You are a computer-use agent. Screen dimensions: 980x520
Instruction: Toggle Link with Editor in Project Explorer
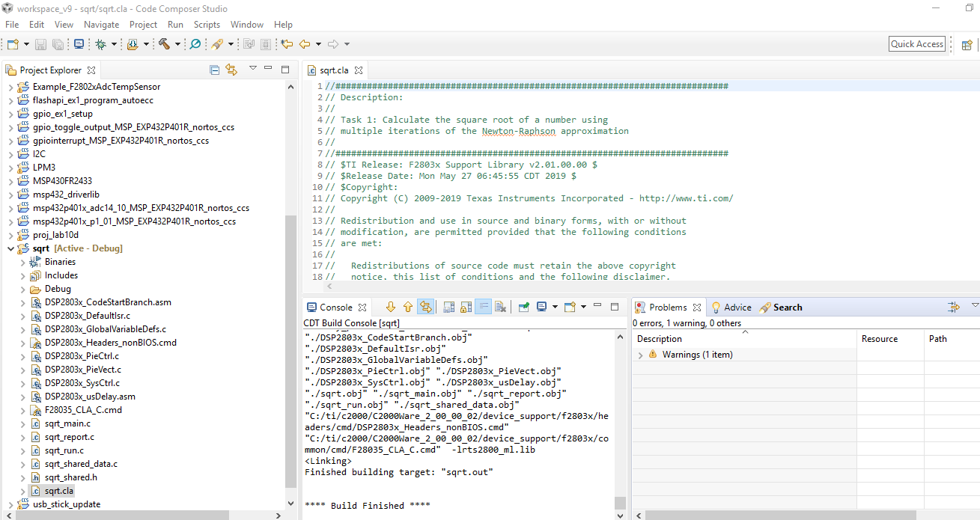[231, 70]
